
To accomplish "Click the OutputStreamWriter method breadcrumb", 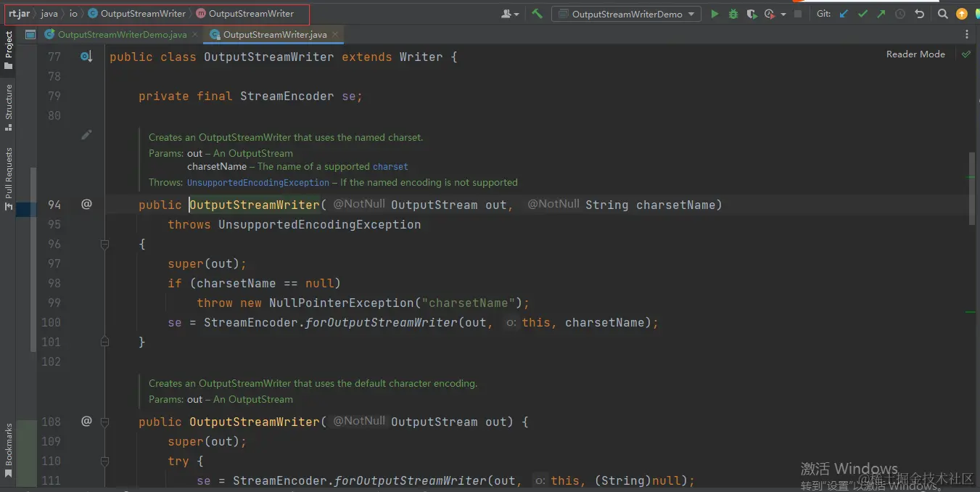I will pyautogui.click(x=245, y=14).
